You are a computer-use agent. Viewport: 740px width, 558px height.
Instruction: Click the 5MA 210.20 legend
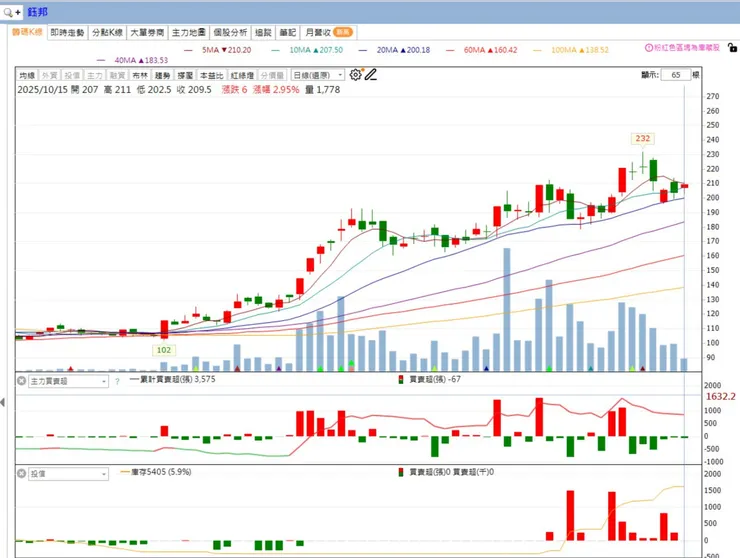[x=218, y=50]
